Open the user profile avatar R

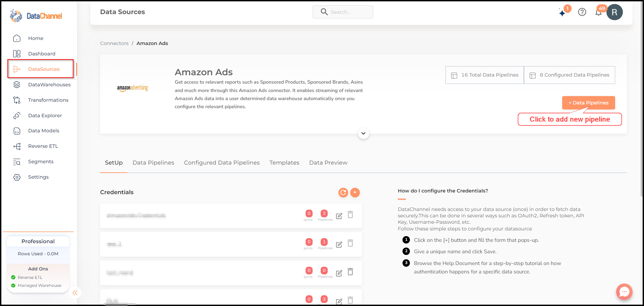tap(614, 12)
